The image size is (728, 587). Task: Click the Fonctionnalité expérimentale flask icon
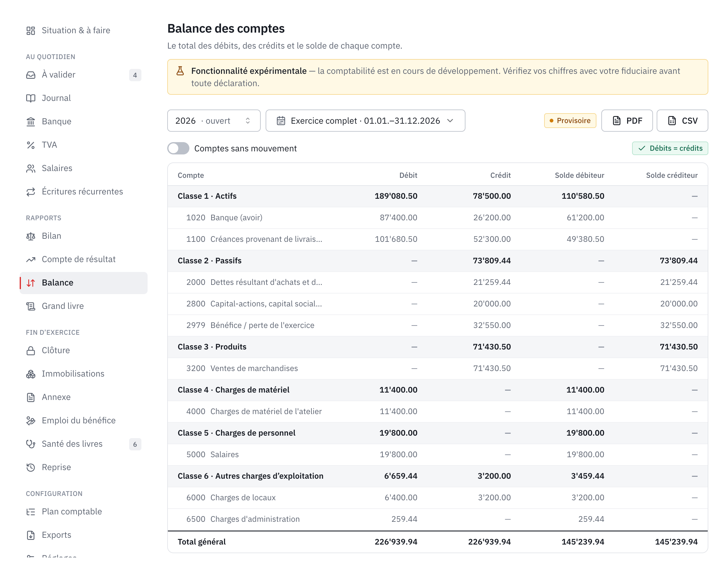point(180,71)
